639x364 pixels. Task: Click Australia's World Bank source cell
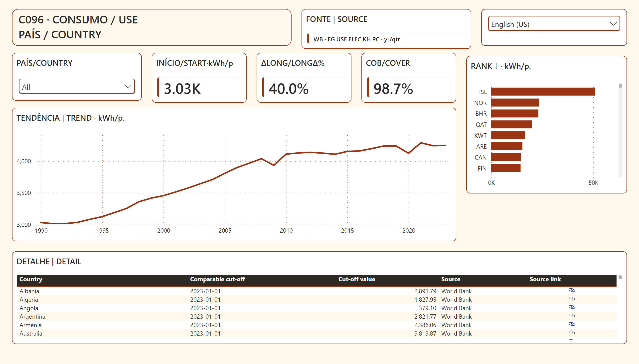click(x=456, y=334)
